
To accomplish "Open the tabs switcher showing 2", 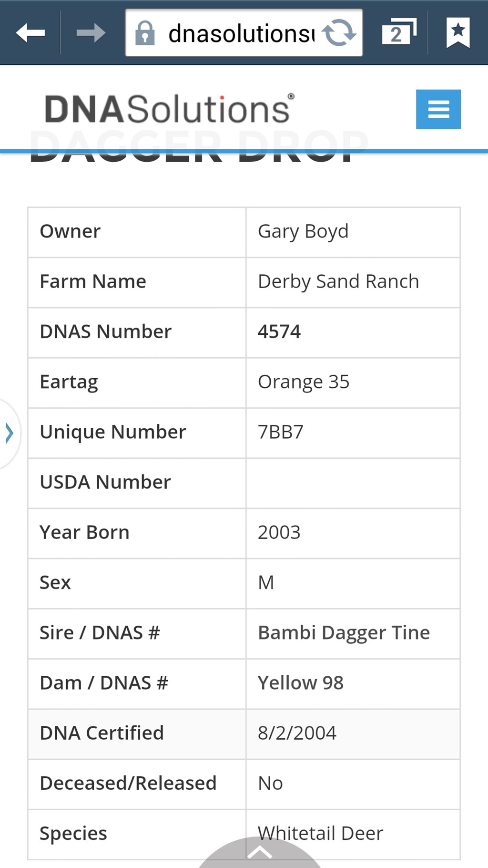I will [x=399, y=32].
